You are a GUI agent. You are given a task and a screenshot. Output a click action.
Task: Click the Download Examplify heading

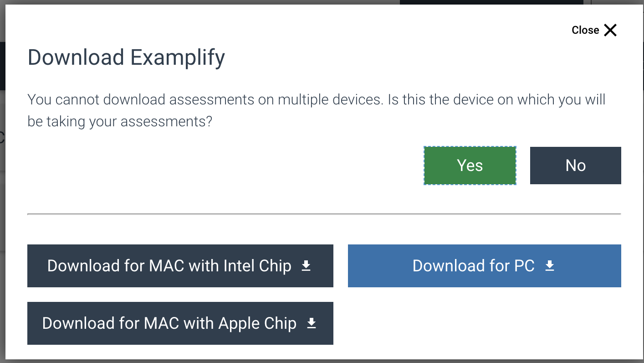click(127, 58)
